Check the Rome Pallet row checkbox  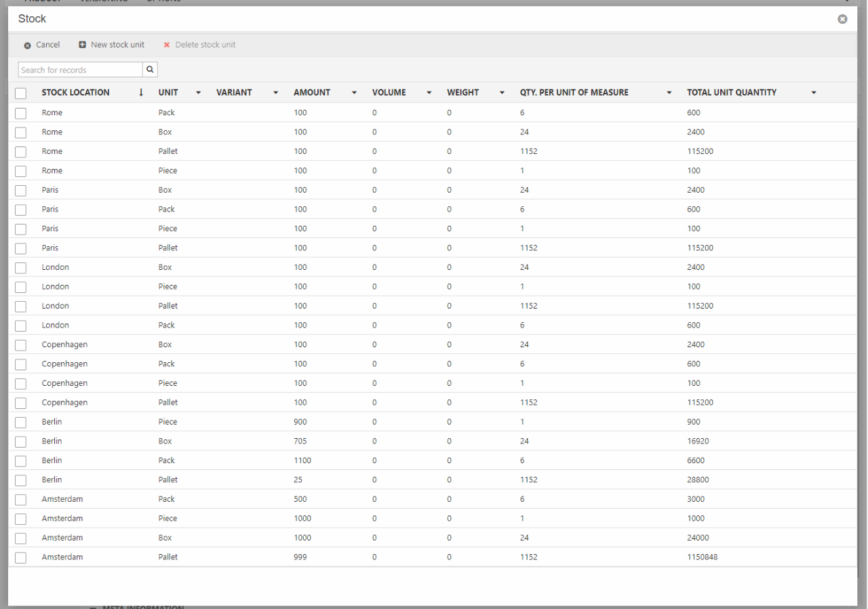(20, 152)
